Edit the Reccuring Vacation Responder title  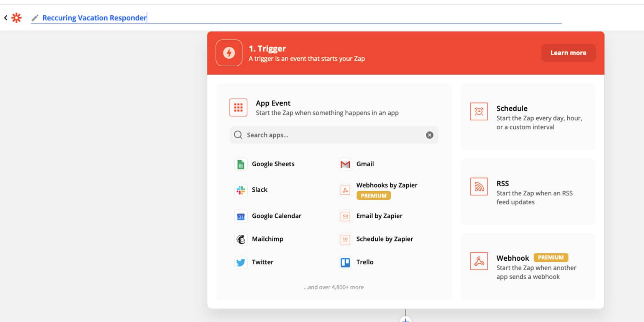[x=94, y=18]
